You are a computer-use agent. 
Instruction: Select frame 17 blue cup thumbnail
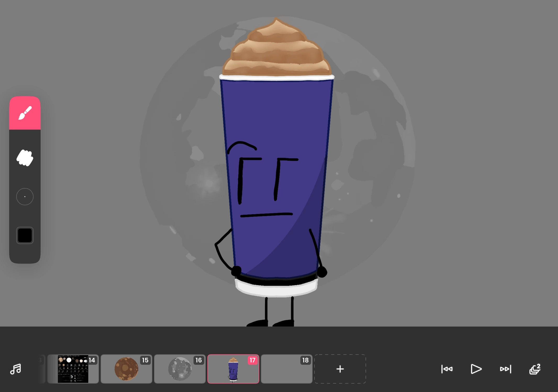pyautogui.click(x=233, y=369)
